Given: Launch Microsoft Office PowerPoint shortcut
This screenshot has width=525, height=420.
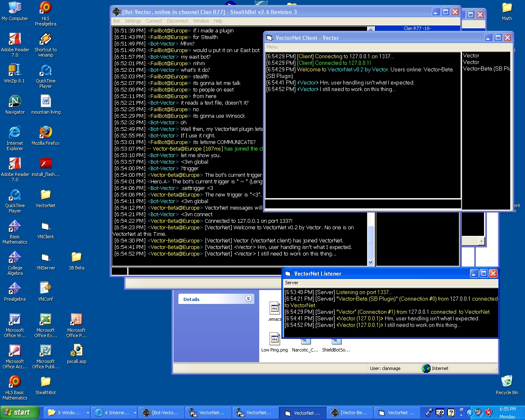Looking at the screenshot, I should 76,325.
